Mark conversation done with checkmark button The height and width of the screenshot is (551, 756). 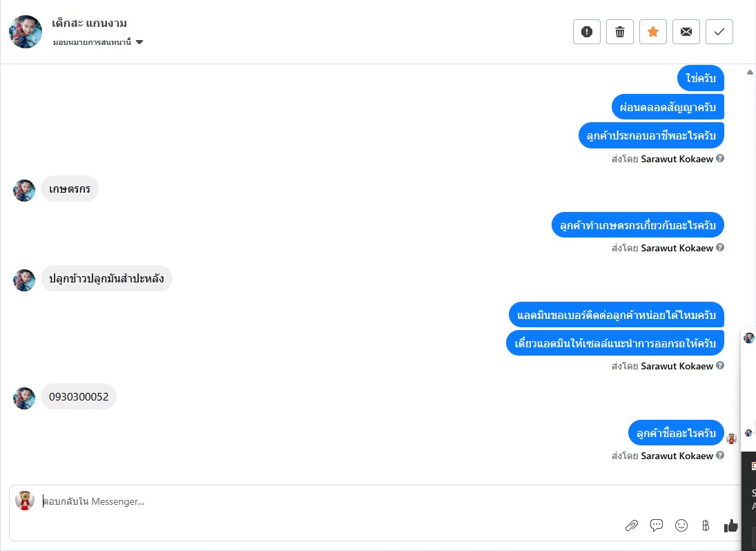pos(719,32)
